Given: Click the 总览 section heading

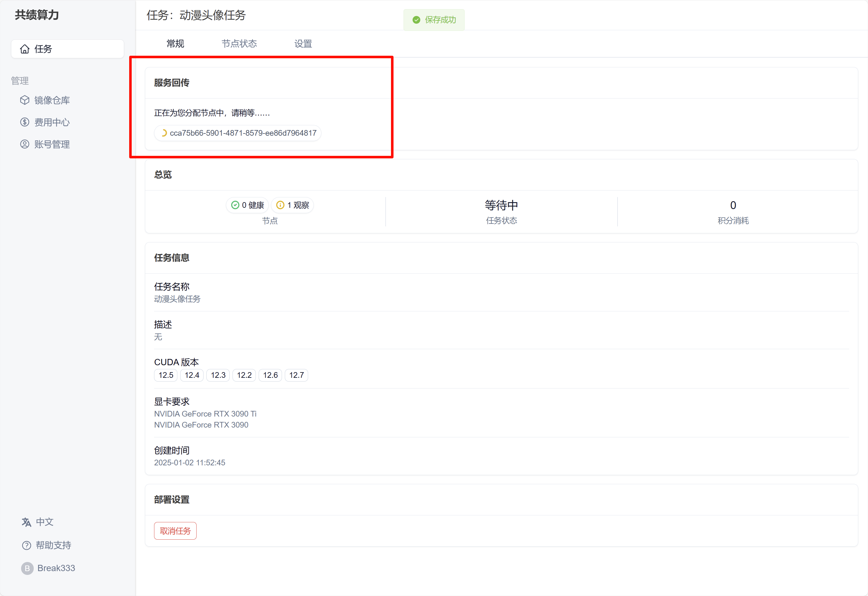Looking at the screenshot, I should point(163,174).
